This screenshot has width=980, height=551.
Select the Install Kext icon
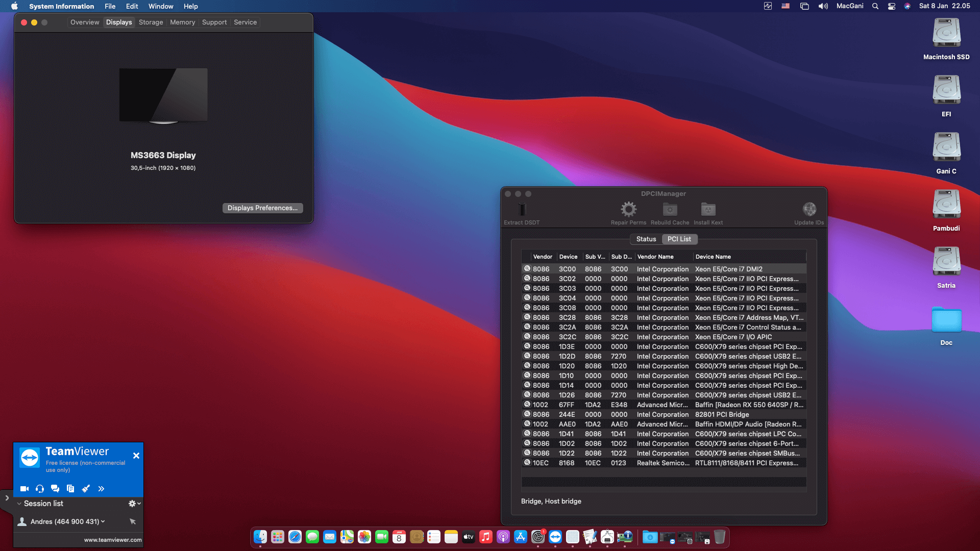708,210
